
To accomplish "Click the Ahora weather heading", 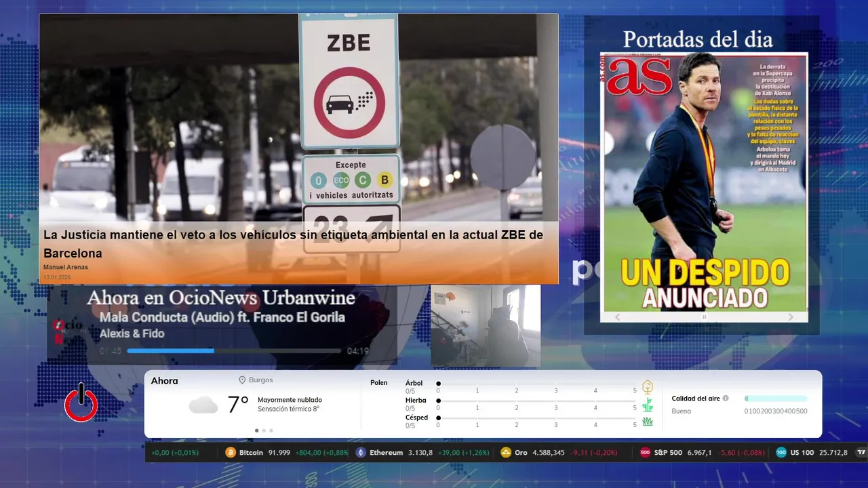I will 165,381.
